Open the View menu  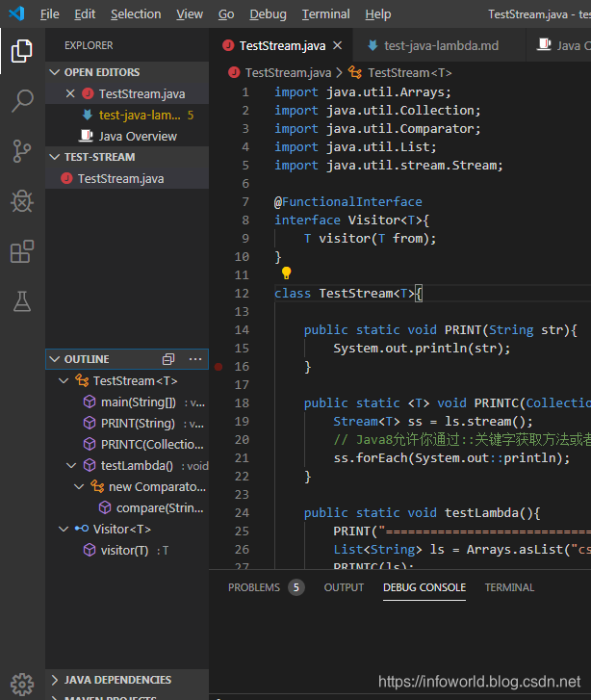[x=190, y=14]
